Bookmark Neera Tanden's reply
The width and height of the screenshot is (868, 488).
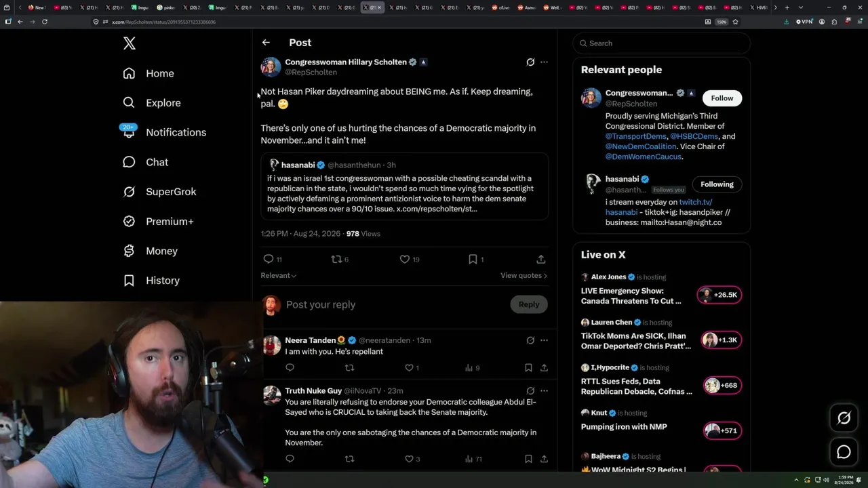[x=528, y=367]
